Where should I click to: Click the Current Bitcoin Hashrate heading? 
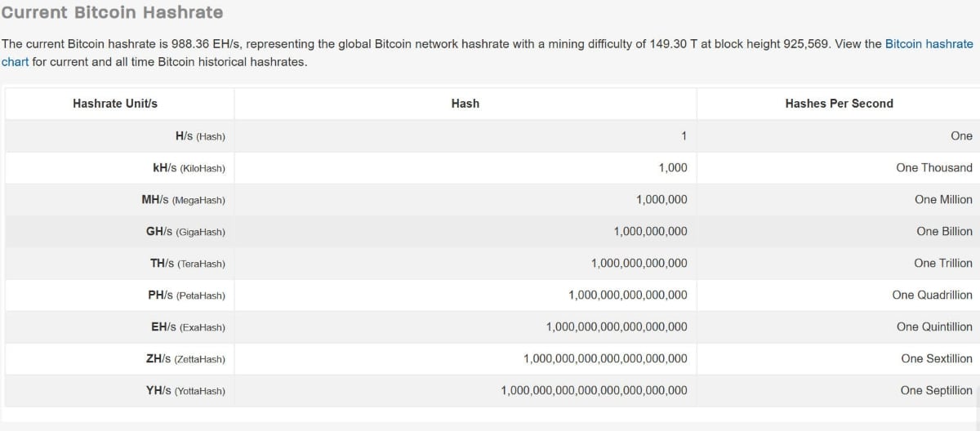click(112, 13)
